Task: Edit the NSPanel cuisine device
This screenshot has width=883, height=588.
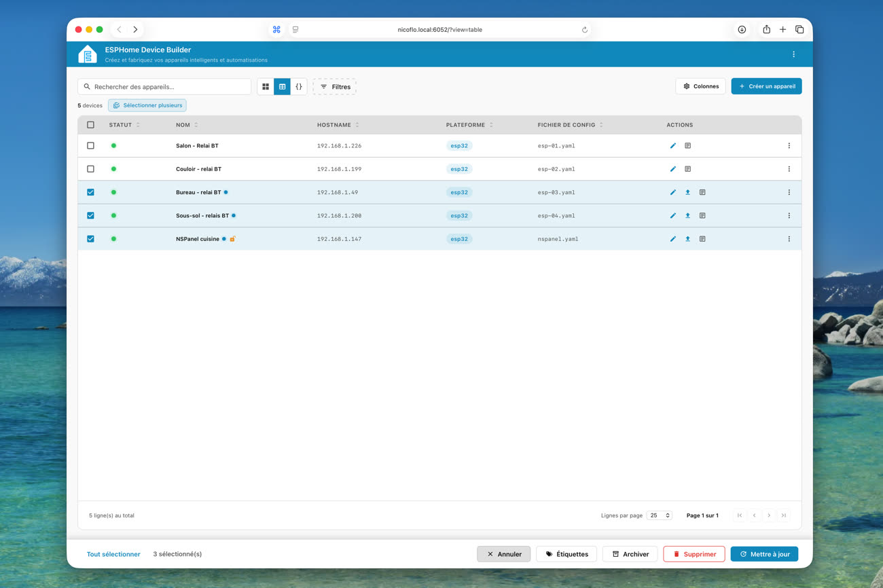Action: [673, 239]
